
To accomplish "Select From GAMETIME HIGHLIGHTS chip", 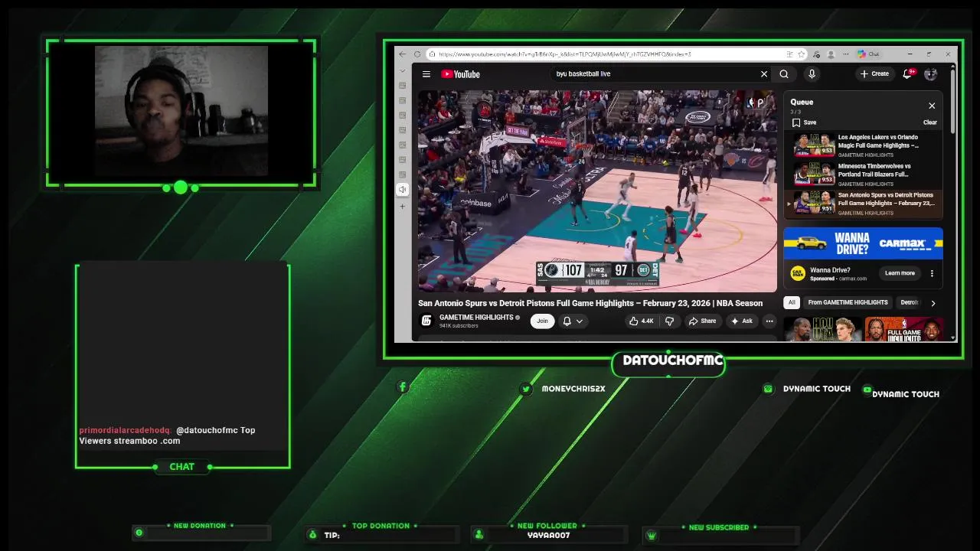I will coord(848,302).
